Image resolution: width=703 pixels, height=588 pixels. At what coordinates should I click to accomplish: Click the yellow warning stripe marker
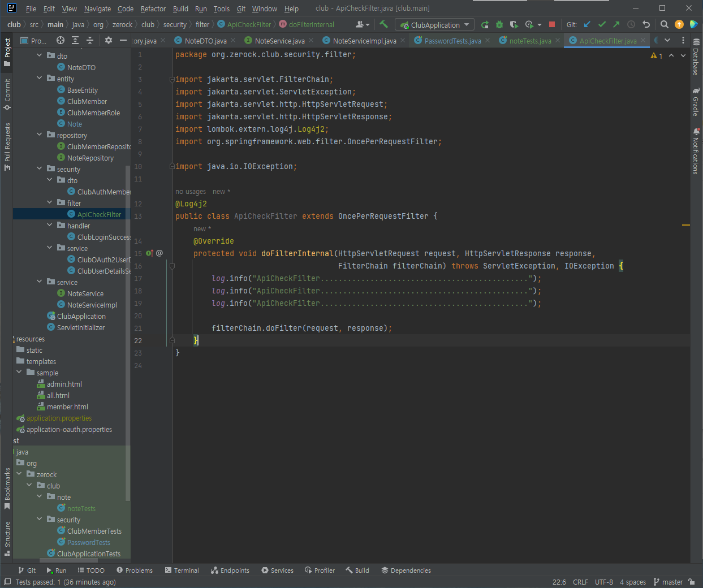click(x=686, y=225)
